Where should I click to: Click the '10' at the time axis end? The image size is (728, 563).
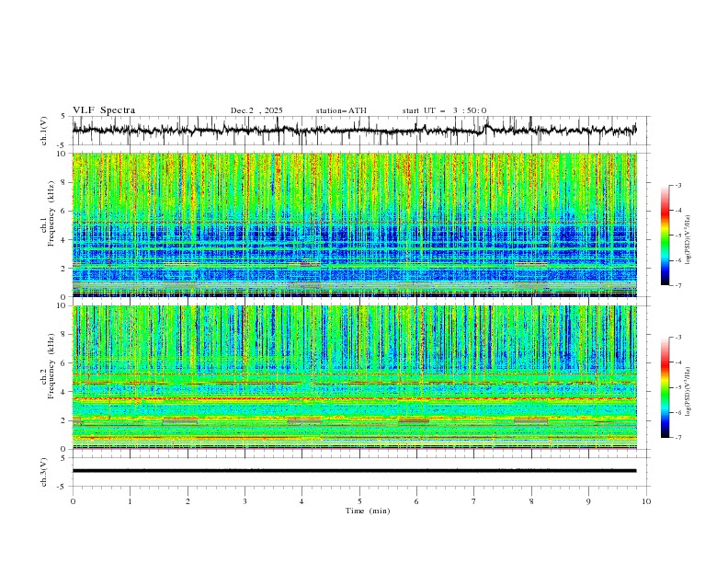click(x=646, y=501)
